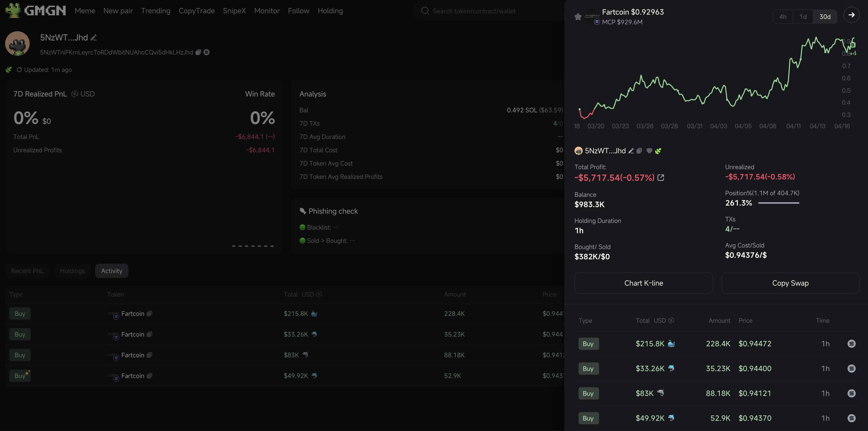Toggle the USD currency switch in the Total column
This screenshot has width=868, height=431.
[x=671, y=320]
